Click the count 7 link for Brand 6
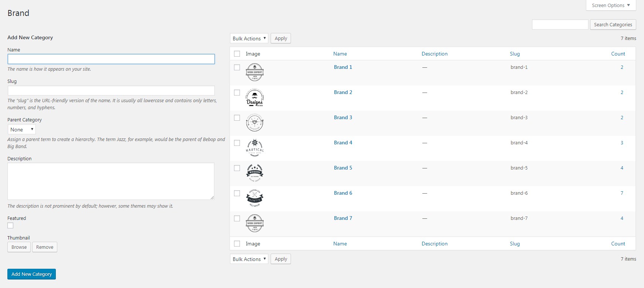644x288 pixels. 622,193
